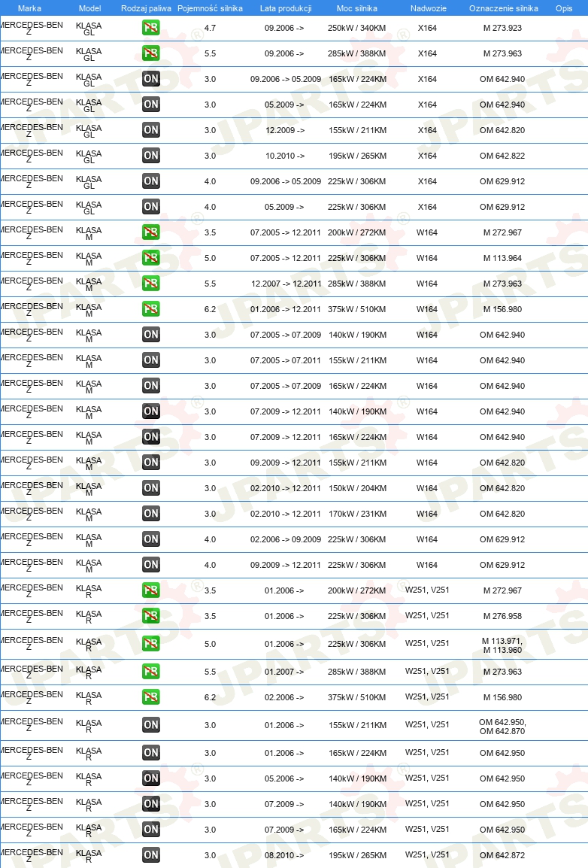The width and height of the screenshot is (588, 868).
Task: Click the Model column header
Action: click(x=89, y=8)
